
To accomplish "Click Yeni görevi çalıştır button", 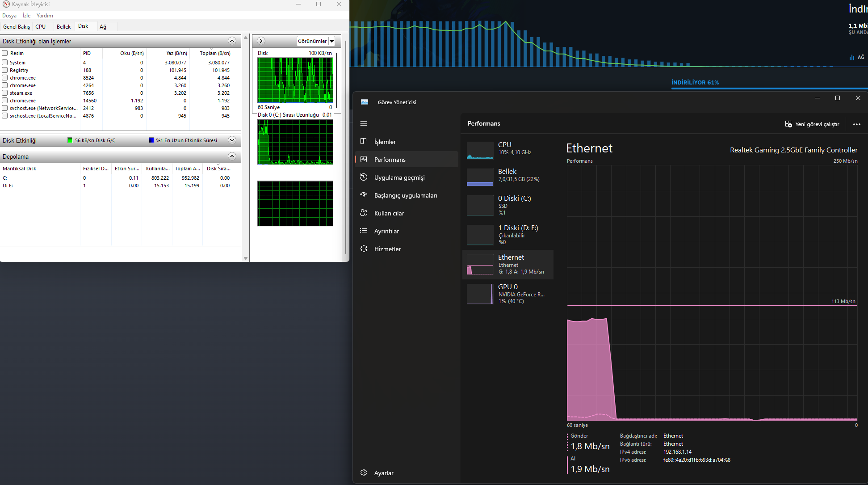I will tap(812, 124).
